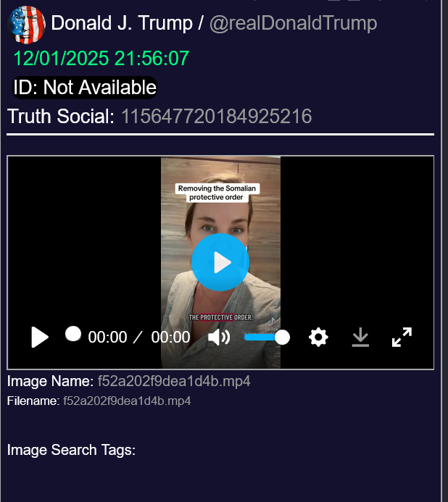Click the seek bar progress knob
448x502 pixels.
click(x=72, y=334)
